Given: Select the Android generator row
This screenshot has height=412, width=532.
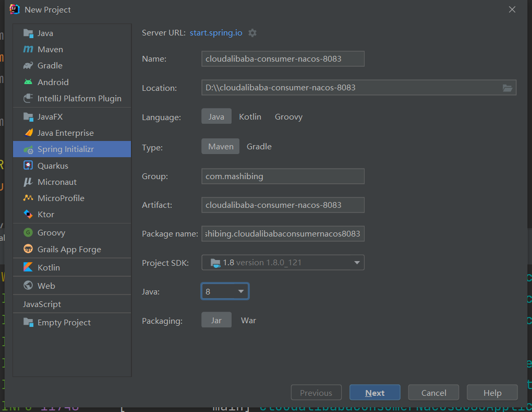Looking at the screenshot, I should pos(72,82).
